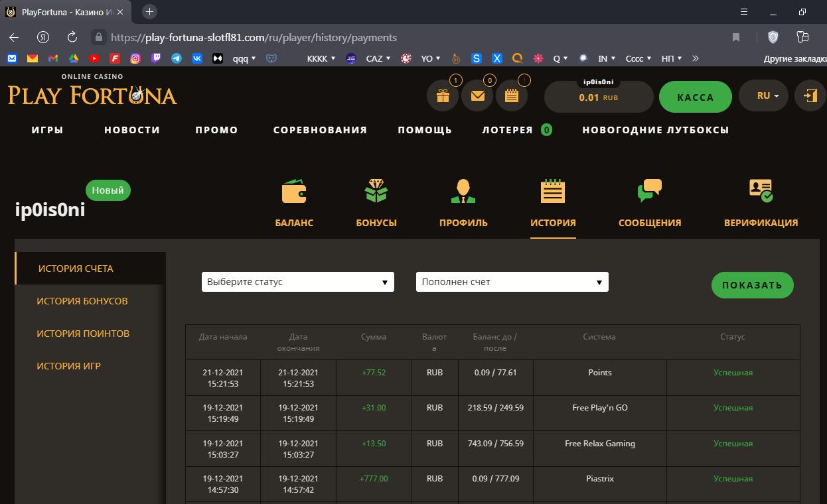The image size is (827, 504).
Task: Open the Соревнования menu item
Action: tap(320, 130)
